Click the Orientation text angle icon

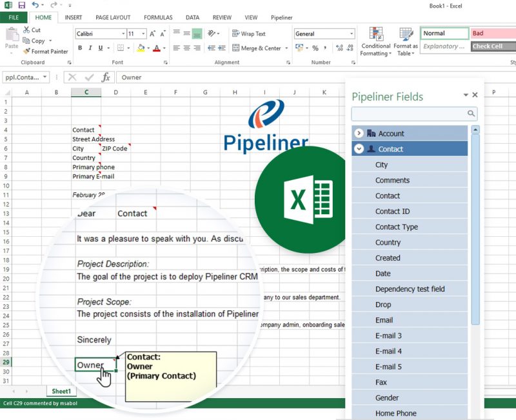click(212, 34)
